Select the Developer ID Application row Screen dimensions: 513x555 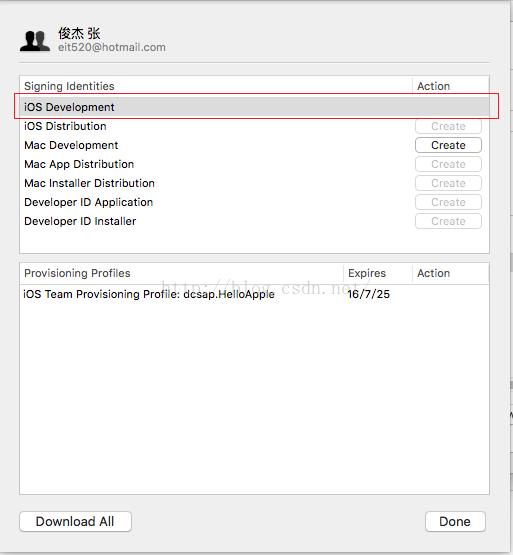pos(255,202)
